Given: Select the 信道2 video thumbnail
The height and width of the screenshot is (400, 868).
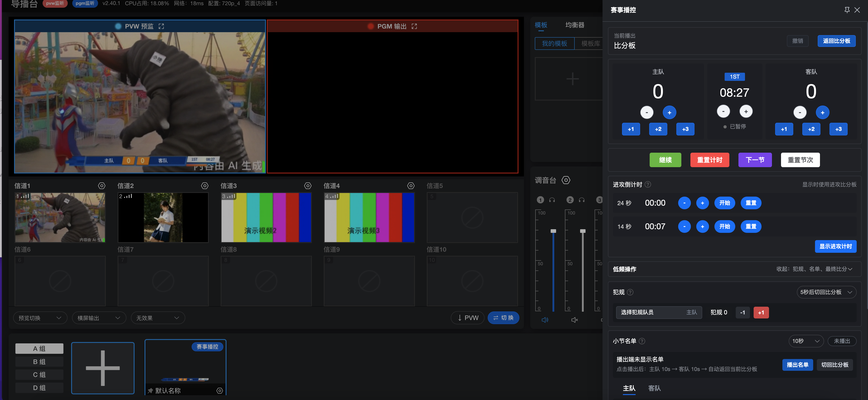Looking at the screenshot, I should 163,217.
